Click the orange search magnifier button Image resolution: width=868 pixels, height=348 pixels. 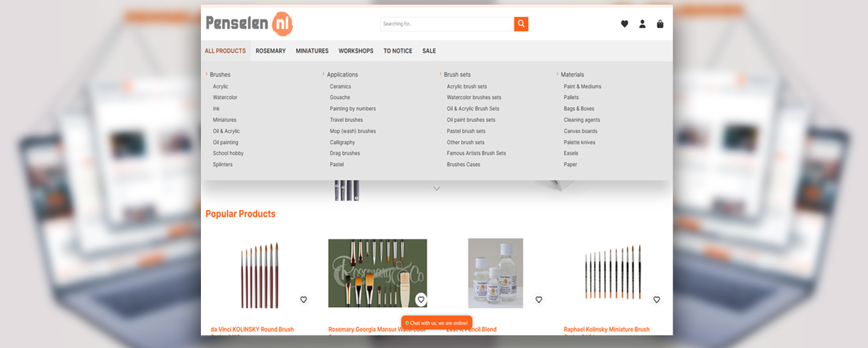pyautogui.click(x=521, y=24)
